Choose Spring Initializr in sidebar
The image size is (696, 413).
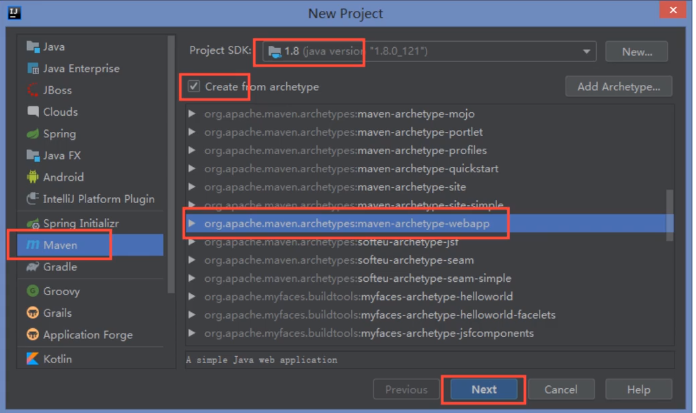91,223
